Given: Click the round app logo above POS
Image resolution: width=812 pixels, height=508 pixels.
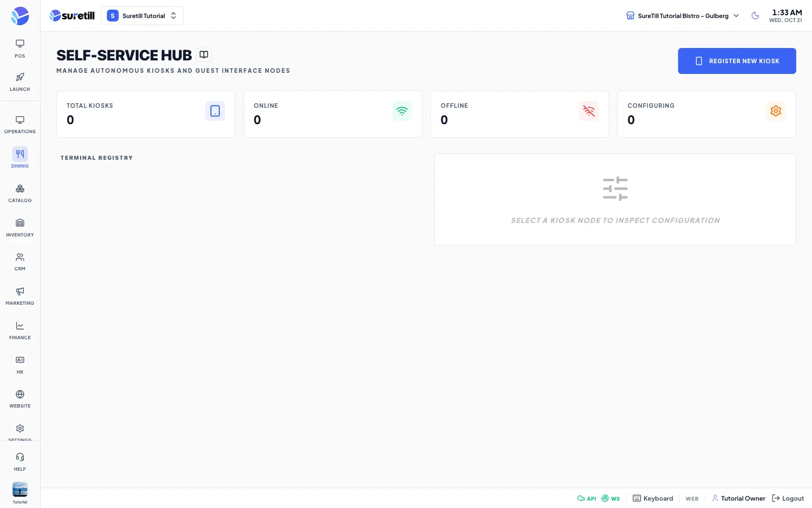Looking at the screenshot, I should pyautogui.click(x=20, y=16).
